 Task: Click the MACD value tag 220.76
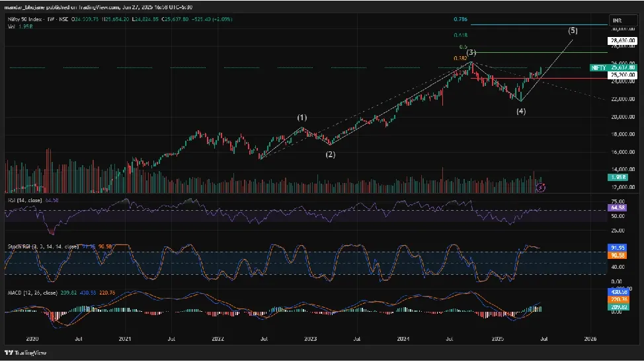point(618,300)
